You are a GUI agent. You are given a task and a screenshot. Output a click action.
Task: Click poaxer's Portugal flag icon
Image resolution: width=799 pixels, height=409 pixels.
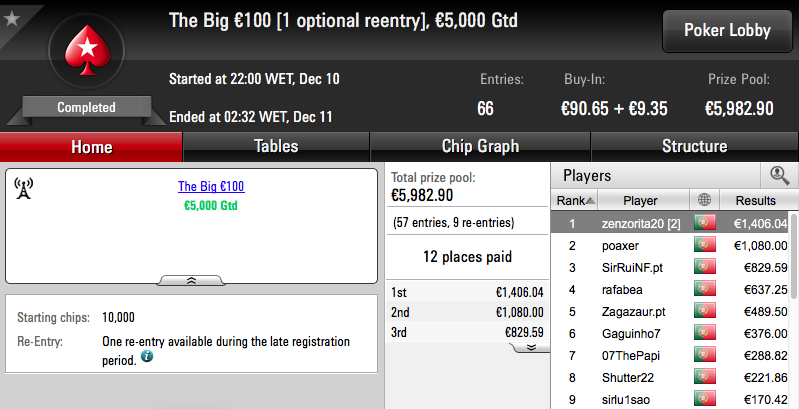point(704,245)
